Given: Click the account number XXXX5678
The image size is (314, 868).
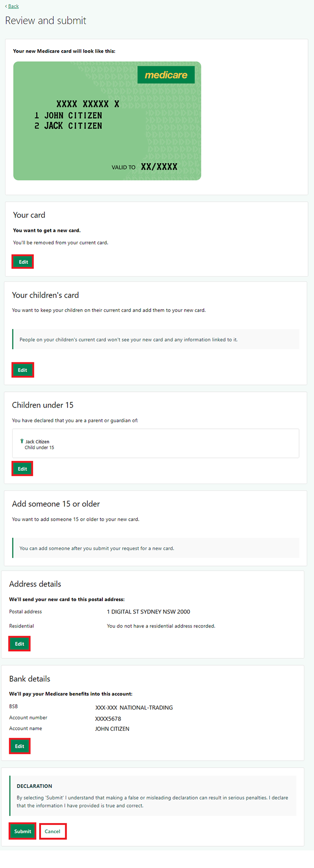Looking at the screenshot, I should point(108,719).
